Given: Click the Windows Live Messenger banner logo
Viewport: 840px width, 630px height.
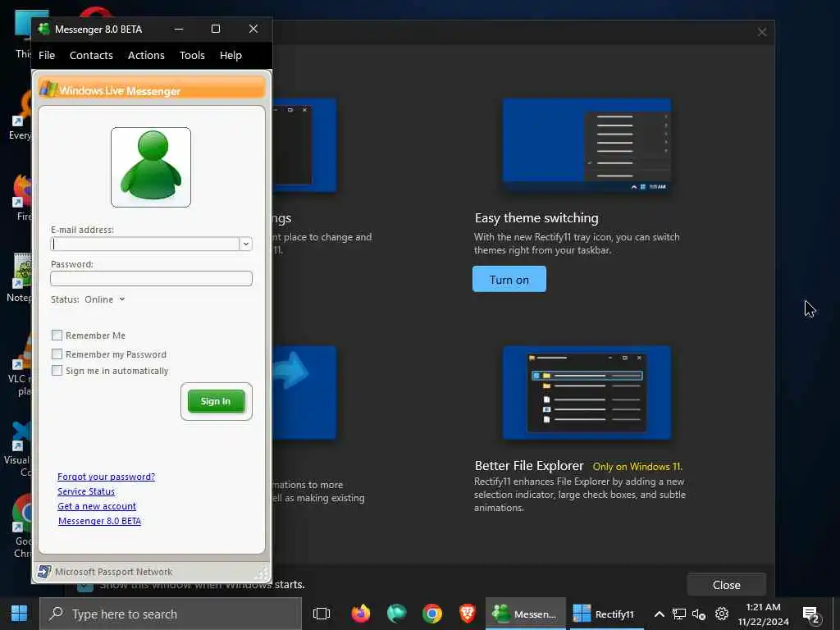Looking at the screenshot, I should click(48, 89).
